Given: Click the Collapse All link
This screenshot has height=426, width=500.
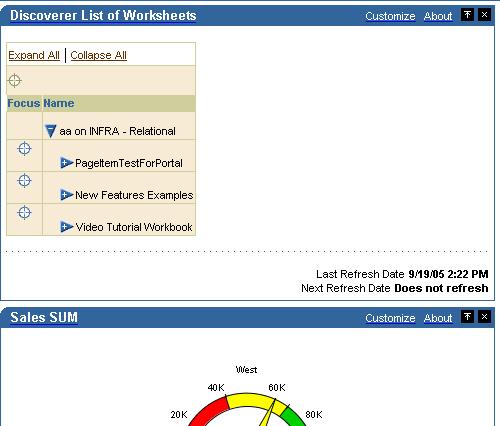Looking at the screenshot, I should 99,55.
